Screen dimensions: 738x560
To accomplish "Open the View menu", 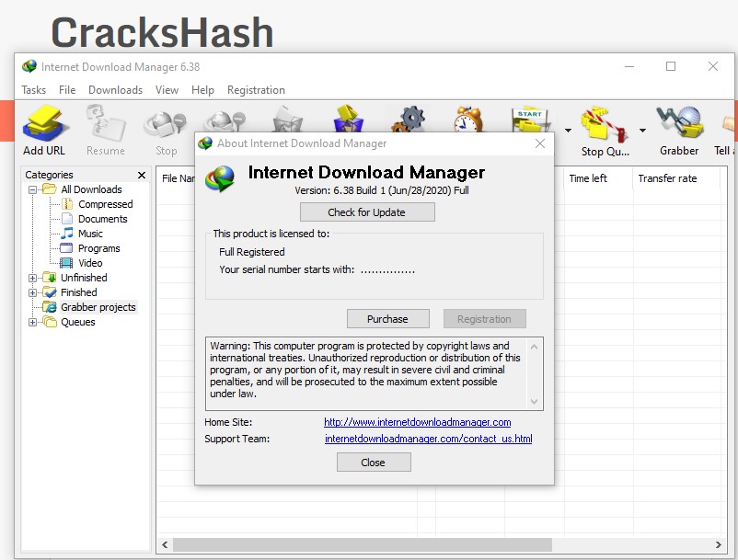I will click(x=167, y=90).
